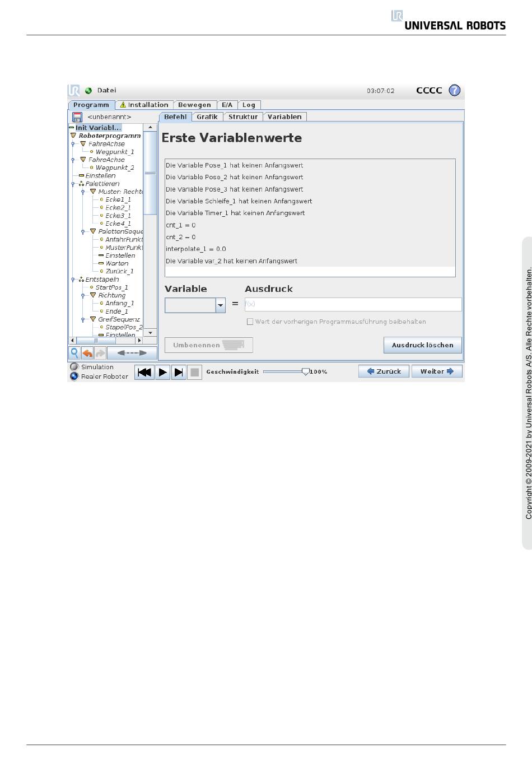Collapse the first FahreAchse node
The width and height of the screenshot is (532, 772).
point(83,144)
